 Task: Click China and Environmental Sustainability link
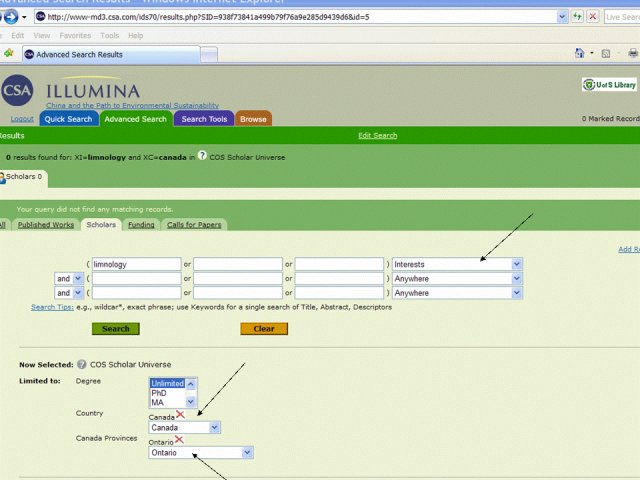132,105
